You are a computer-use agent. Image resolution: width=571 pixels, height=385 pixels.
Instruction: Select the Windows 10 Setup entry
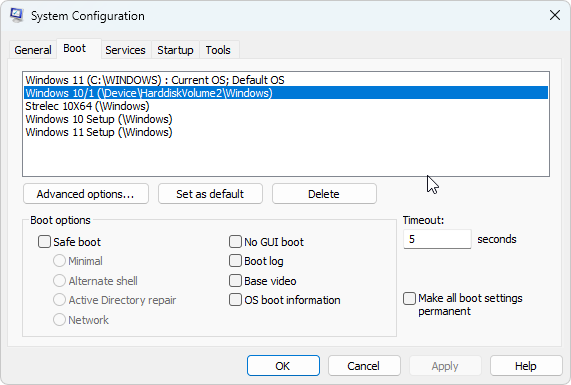286,119
